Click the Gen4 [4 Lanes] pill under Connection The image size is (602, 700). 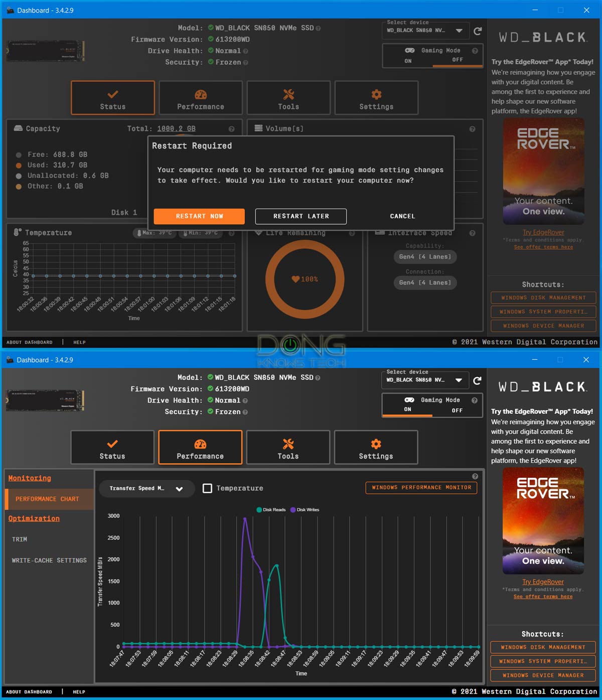coord(425,283)
